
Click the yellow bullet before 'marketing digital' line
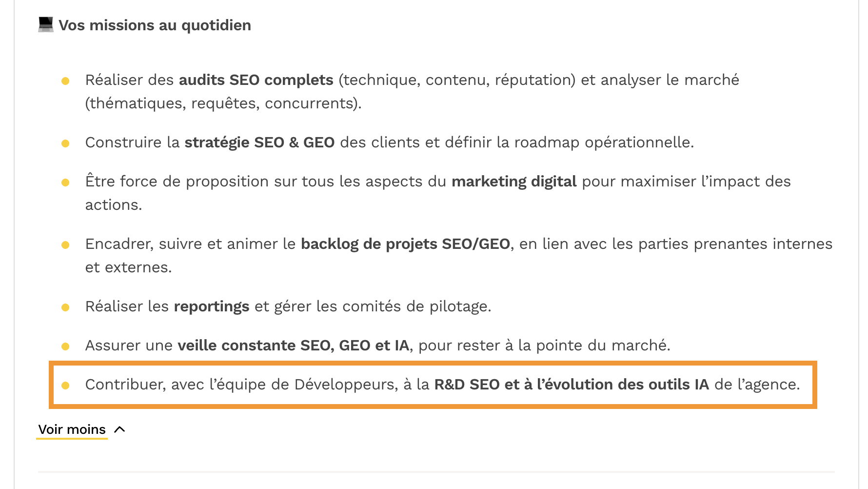66,182
